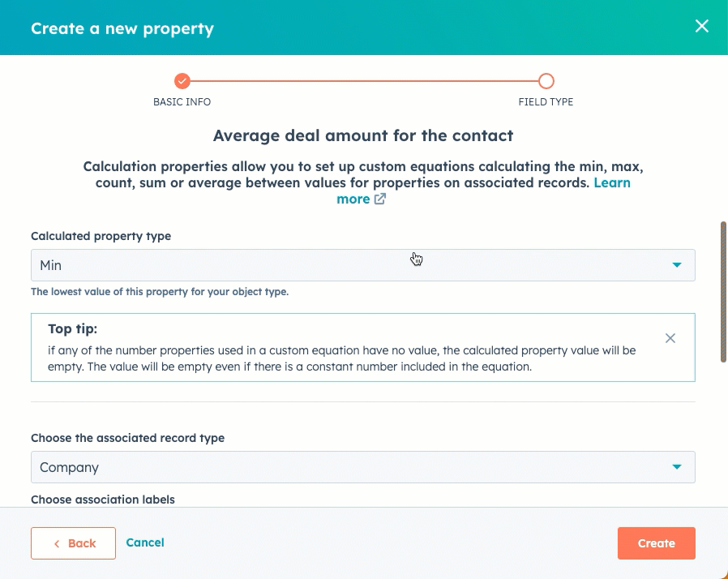Change Min to another calculated property type
This screenshot has height=579, width=728.
(362, 264)
